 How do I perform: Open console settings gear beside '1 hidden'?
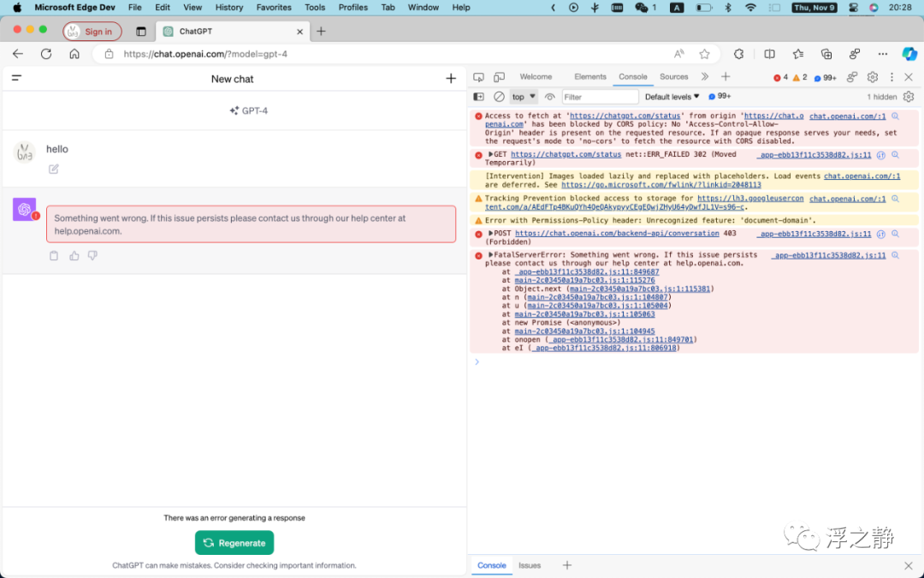909,97
